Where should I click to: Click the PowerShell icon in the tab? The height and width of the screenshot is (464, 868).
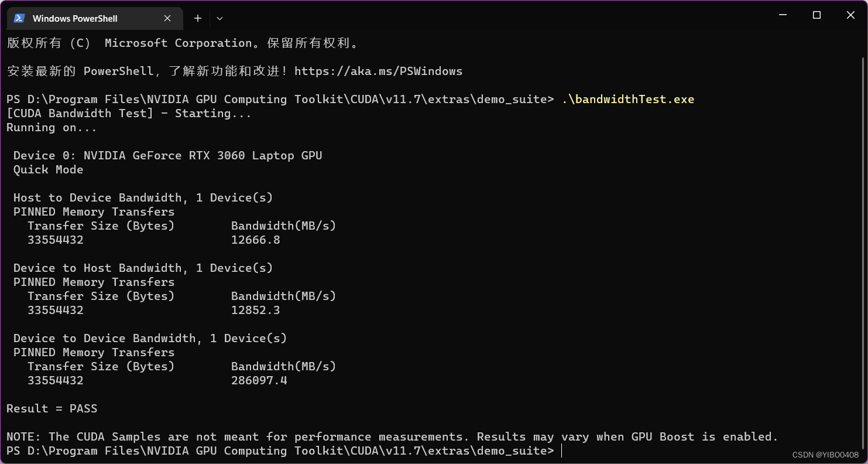19,18
